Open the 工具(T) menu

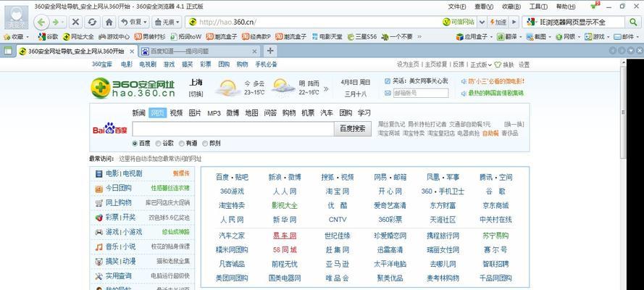[x=538, y=7]
